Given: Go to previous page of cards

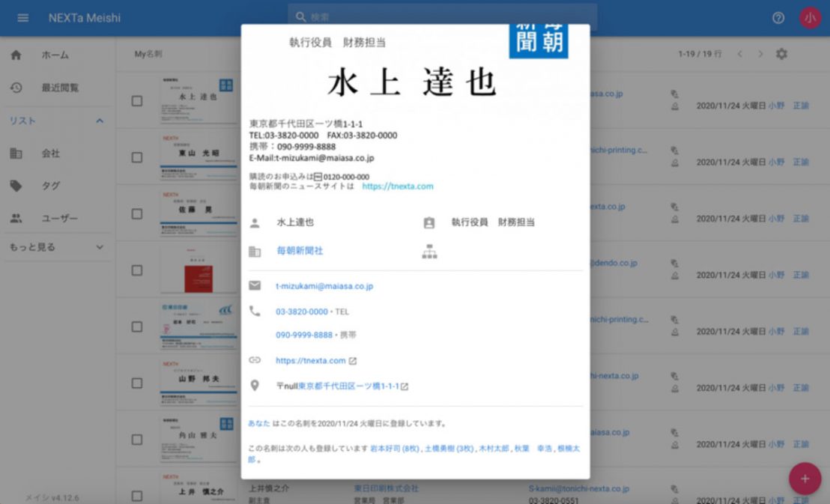Looking at the screenshot, I should (x=739, y=54).
